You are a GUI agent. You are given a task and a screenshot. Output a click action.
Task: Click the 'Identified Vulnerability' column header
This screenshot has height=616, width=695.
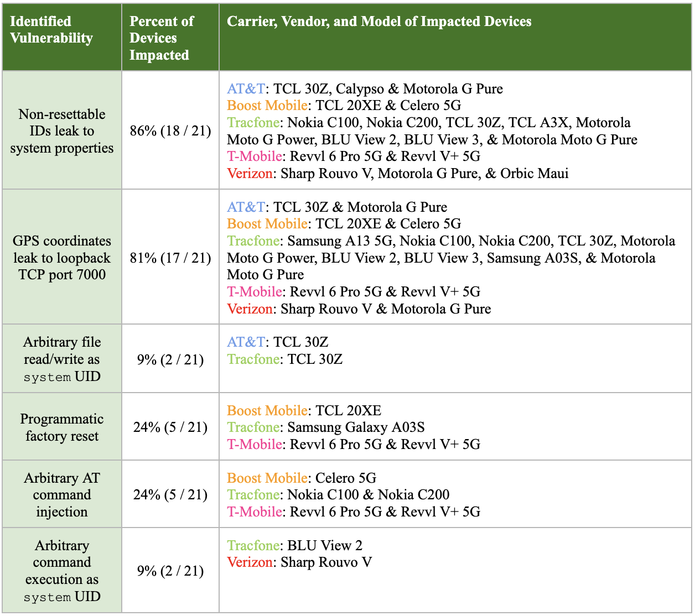click(x=62, y=38)
